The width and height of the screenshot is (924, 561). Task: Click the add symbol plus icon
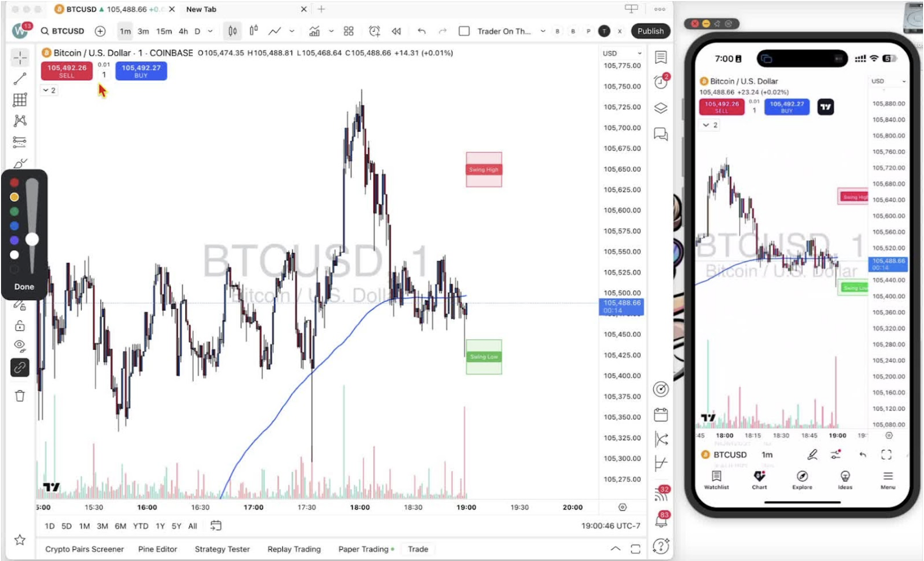[x=100, y=31]
